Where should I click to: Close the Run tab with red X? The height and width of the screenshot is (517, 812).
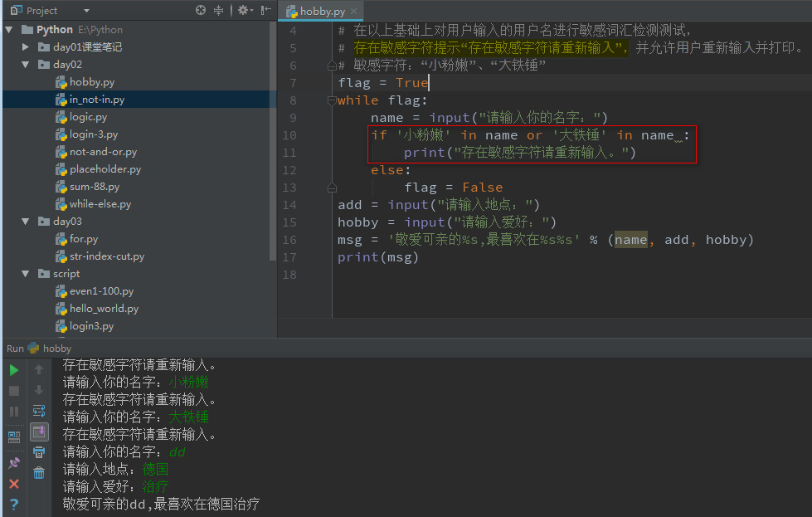(x=14, y=484)
